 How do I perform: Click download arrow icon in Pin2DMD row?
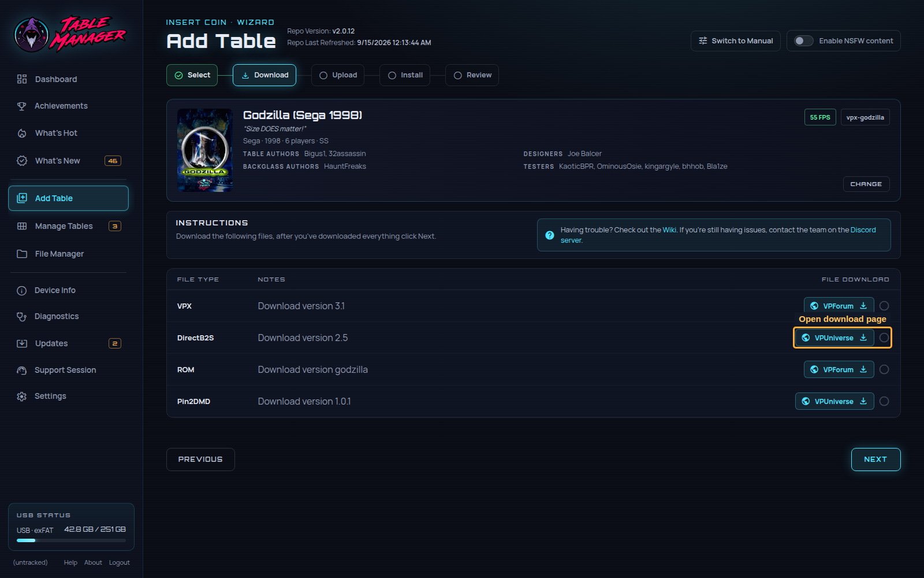[863, 401]
